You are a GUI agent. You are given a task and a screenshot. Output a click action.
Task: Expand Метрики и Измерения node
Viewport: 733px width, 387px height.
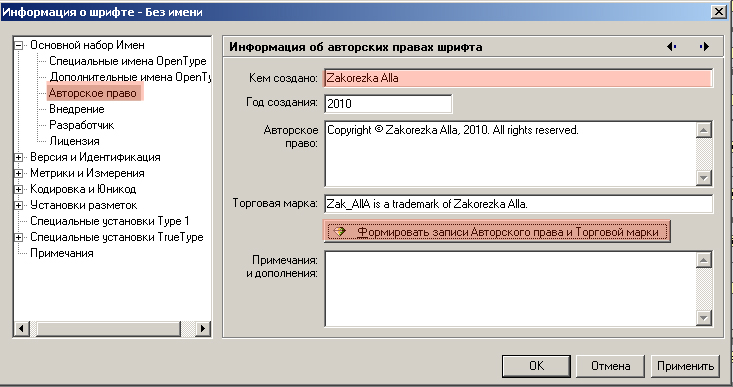click(19, 173)
